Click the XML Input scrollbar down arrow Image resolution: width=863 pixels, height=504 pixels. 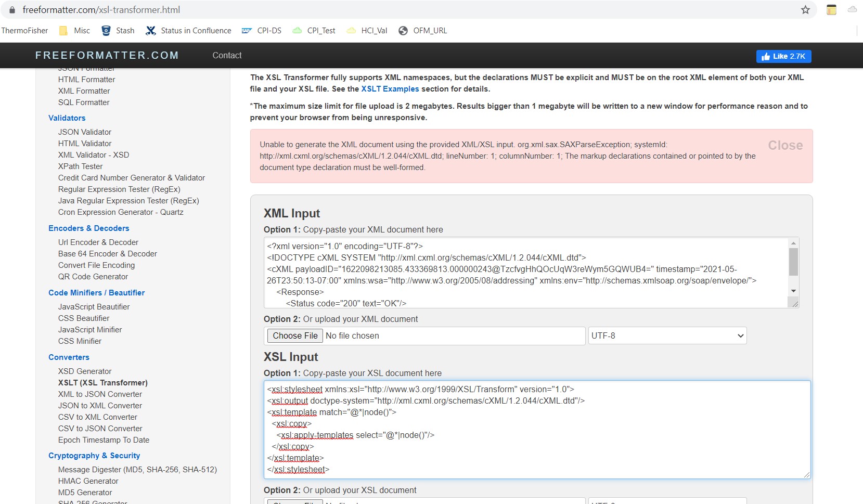coord(793,291)
